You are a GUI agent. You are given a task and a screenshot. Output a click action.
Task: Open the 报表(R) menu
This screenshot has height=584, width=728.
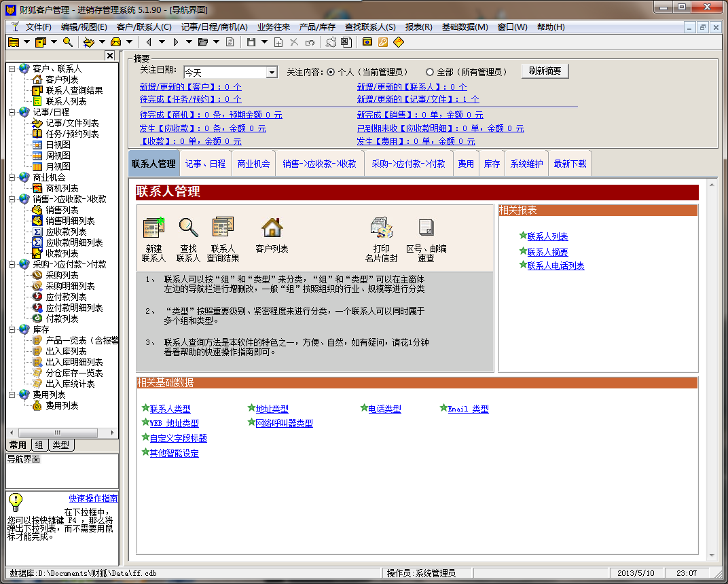click(418, 27)
